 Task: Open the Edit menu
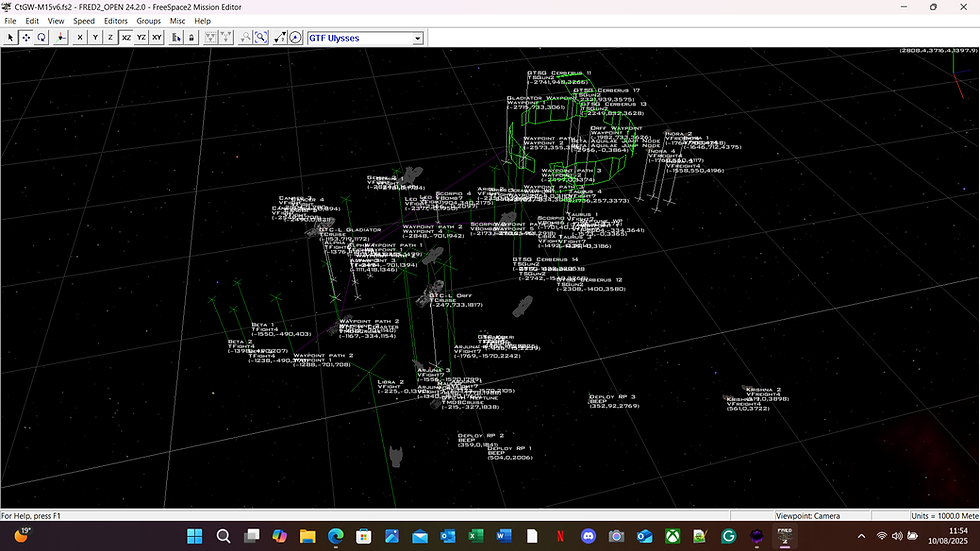(32, 21)
